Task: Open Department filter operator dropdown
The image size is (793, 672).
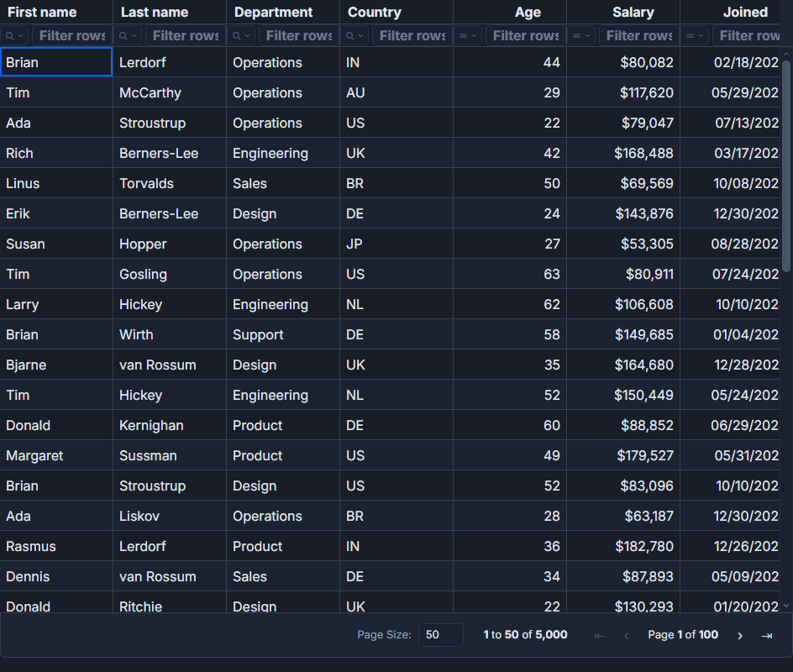Action: click(x=241, y=36)
